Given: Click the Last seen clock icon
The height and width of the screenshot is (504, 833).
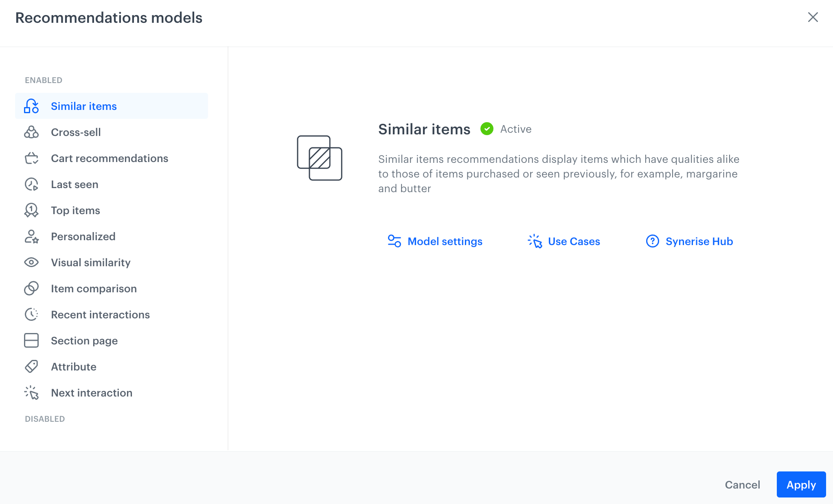Looking at the screenshot, I should (x=31, y=184).
